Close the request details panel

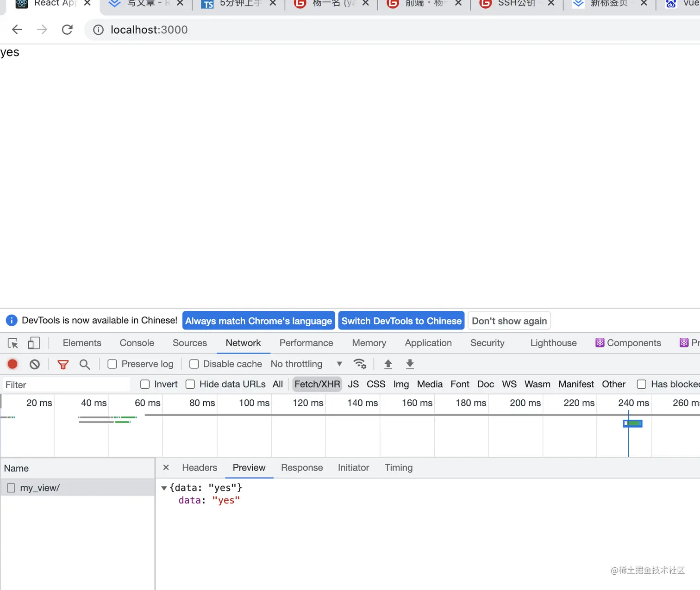(x=166, y=468)
